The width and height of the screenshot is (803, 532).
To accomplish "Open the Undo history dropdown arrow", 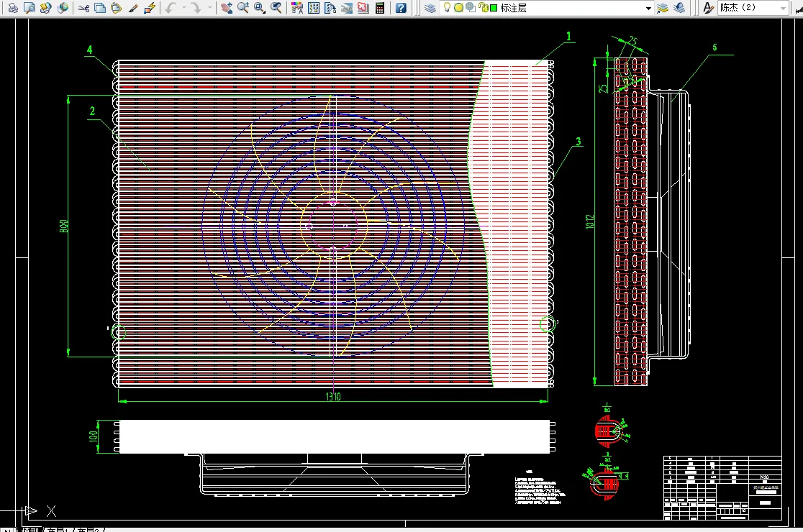I will click(183, 8).
